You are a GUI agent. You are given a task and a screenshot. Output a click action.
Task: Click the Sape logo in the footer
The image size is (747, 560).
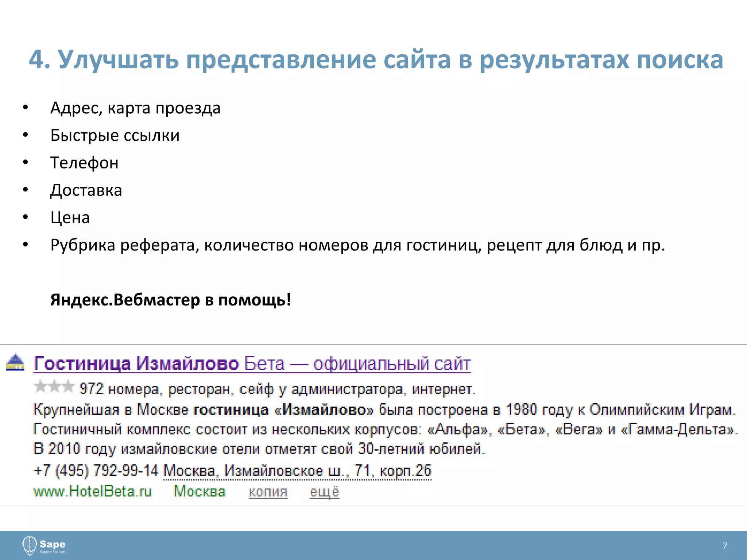coord(44,546)
